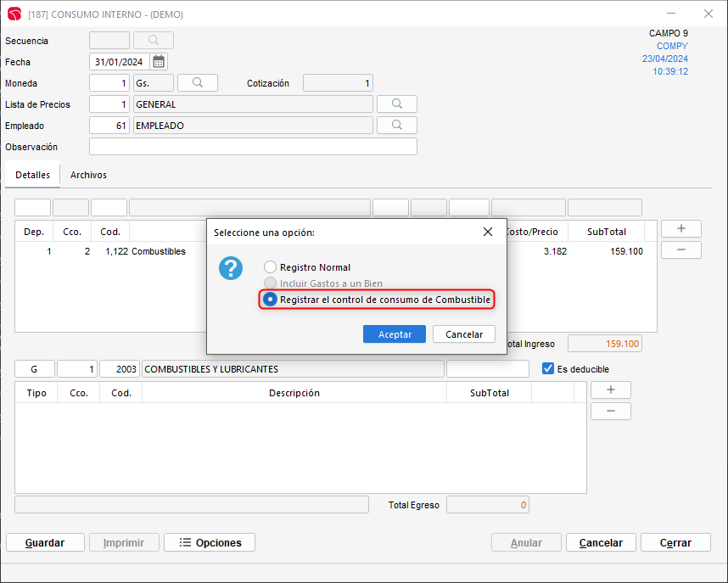Open the calendar picker for Fecha
The width and height of the screenshot is (728, 583).
point(159,62)
